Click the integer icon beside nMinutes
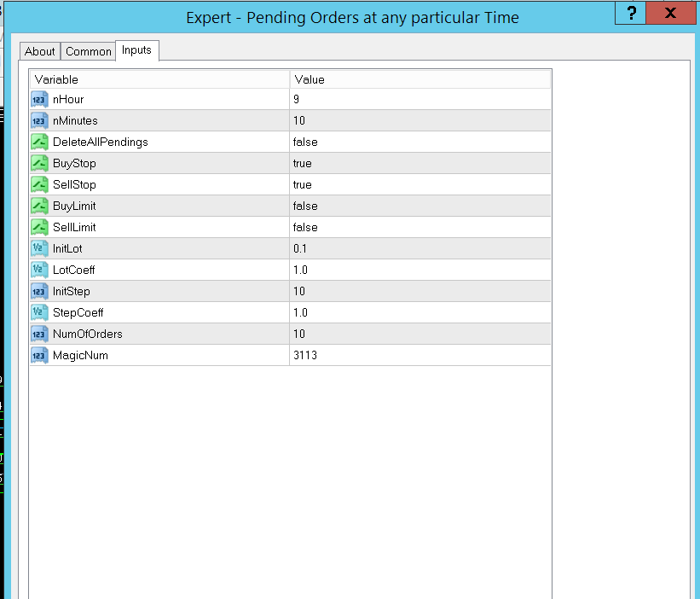This screenshot has width=700, height=599. (39, 120)
